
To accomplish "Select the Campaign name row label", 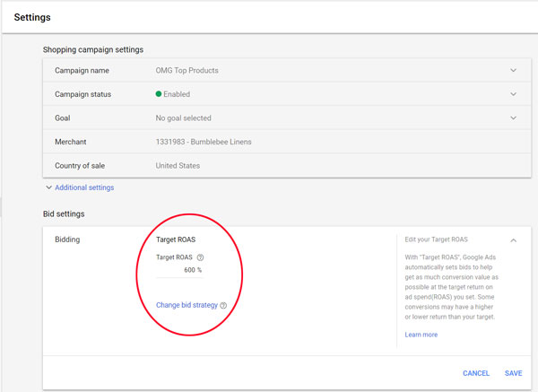I will [82, 70].
